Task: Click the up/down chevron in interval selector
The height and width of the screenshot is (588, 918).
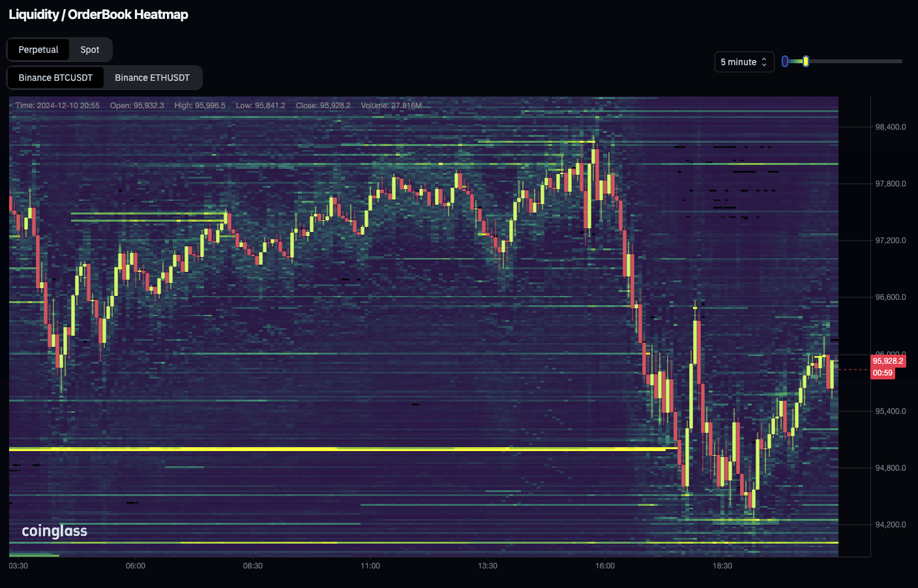Action: click(x=764, y=62)
